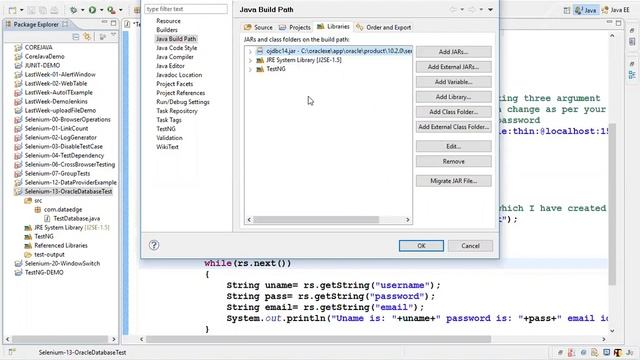The image size is (640, 360).
Task: Click the Add Variable... button
Action: coord(453,82)
